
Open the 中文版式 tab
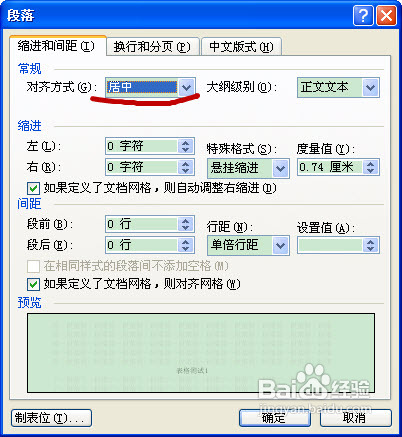[x=241, y=47]
